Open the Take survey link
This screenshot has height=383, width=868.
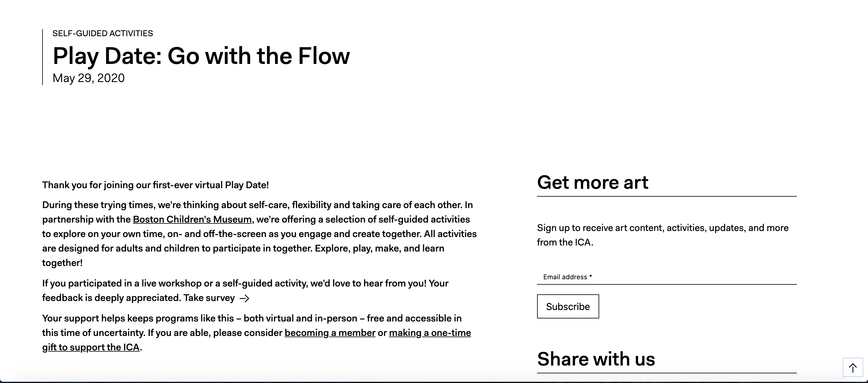[x=209, y=298]
